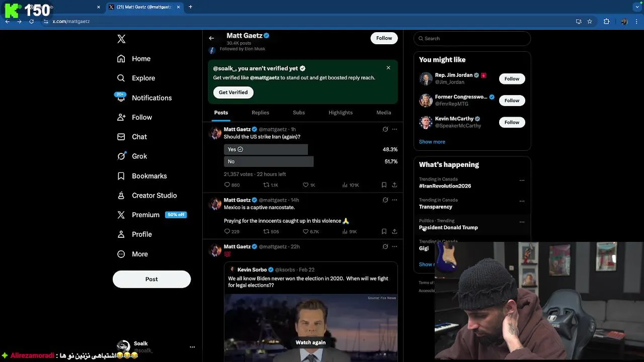This screenshot has width=644, height=362.
Task: Repost the Mexico narcostate post
Action: [x=271, y=232]
